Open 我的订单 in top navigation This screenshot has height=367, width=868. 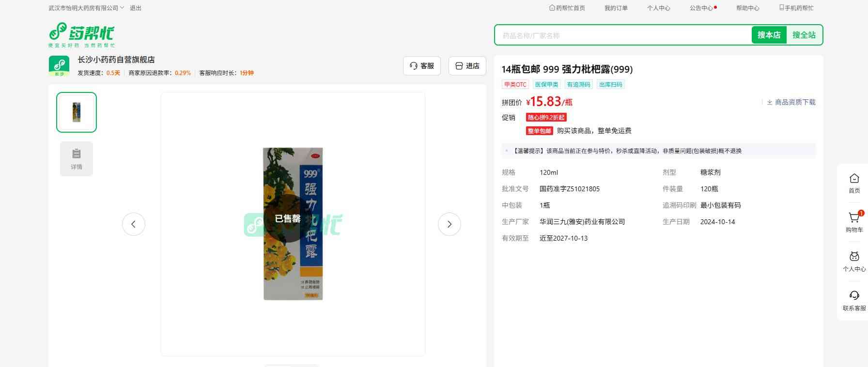(x=616, y=8)
